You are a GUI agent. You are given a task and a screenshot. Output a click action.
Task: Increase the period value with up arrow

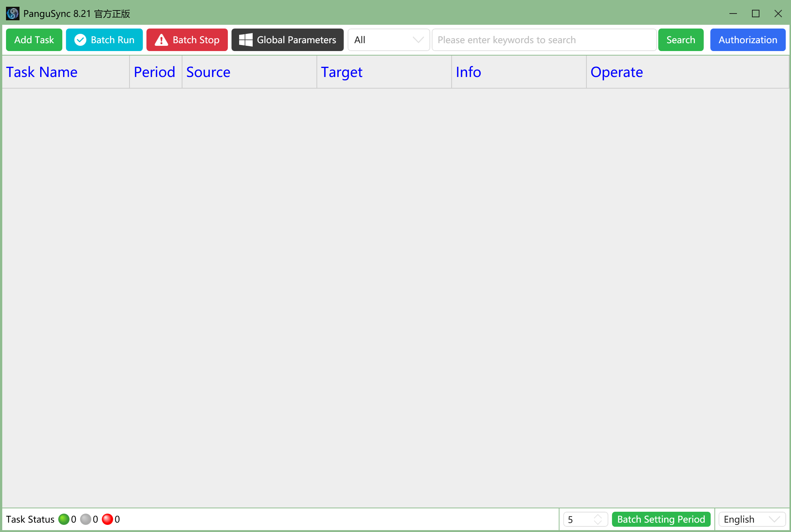[598, 516]
